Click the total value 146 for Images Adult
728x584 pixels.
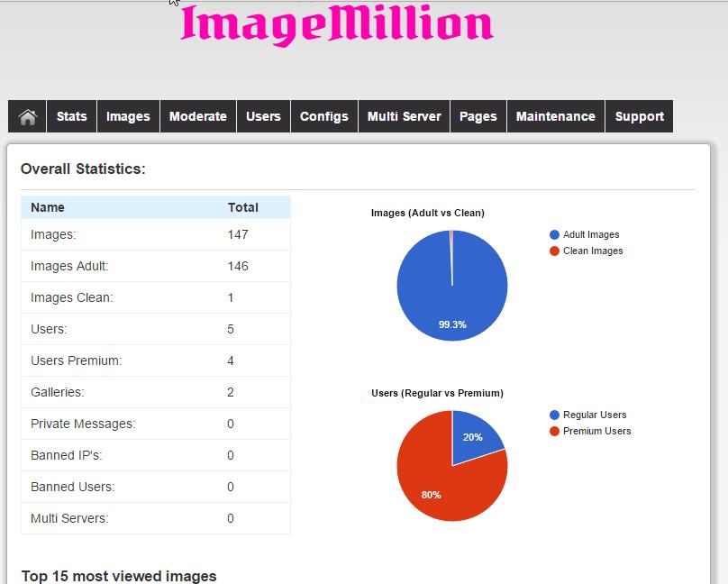coord(238,266)
